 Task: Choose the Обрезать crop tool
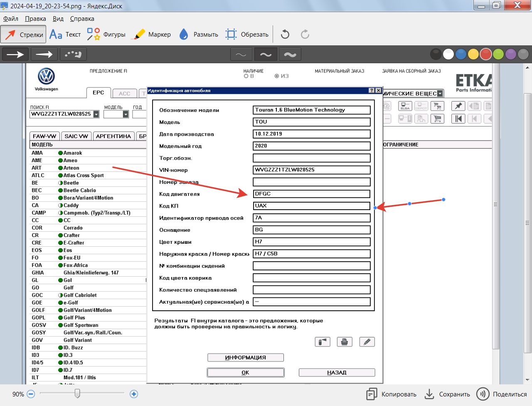[247, 35]
